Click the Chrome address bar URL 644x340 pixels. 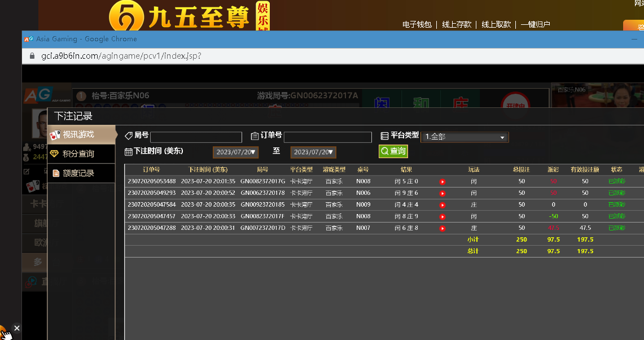[x=121, y=56]
